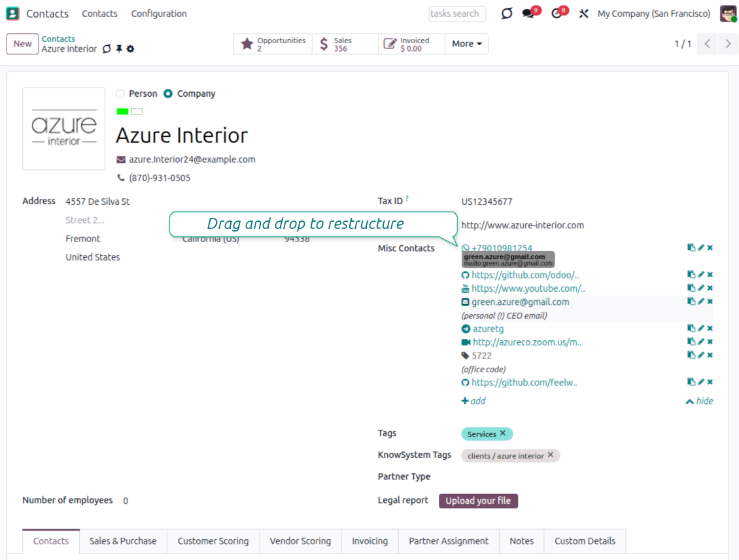Collapse misc contacts with hide
This screenshot has height=560, width=739.
point(699,401)
